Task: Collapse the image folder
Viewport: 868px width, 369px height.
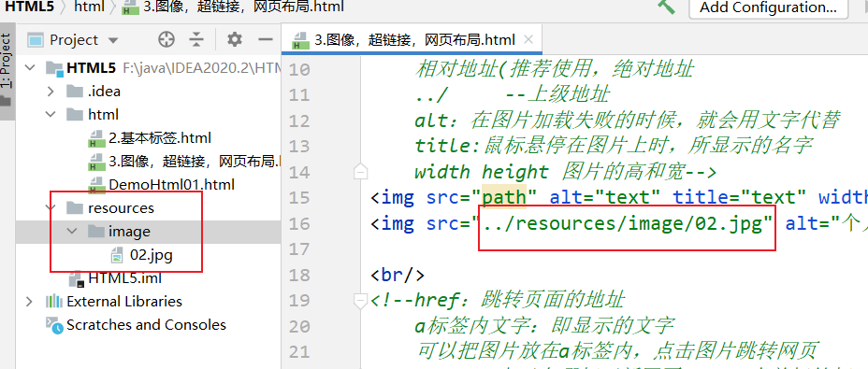Action: click(x=71, y=232)
